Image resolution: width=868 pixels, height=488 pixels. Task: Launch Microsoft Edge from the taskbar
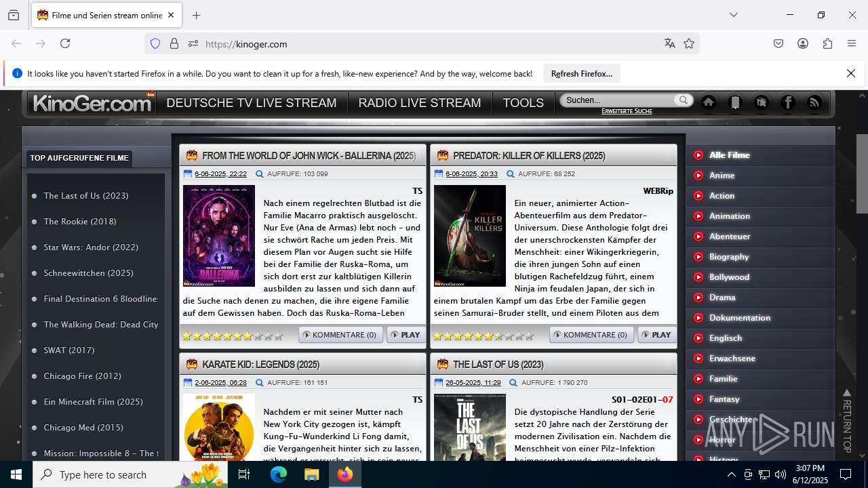click(279, 474)
